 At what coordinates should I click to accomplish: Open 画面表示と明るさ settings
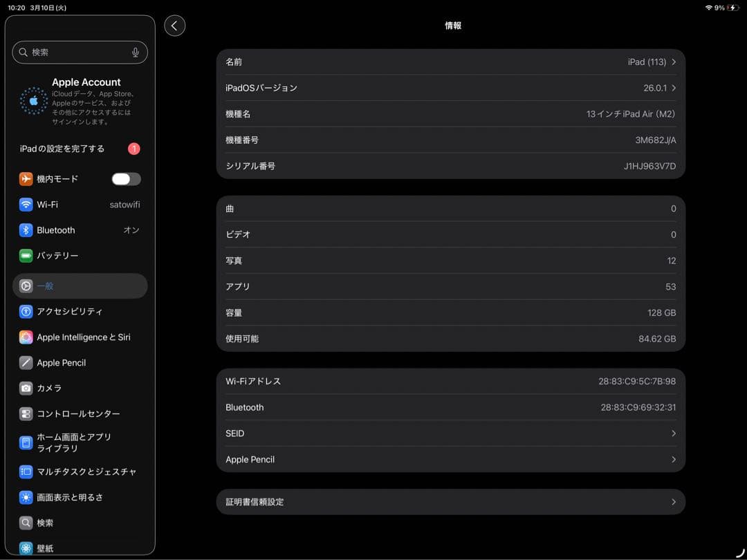coord(80,498)
